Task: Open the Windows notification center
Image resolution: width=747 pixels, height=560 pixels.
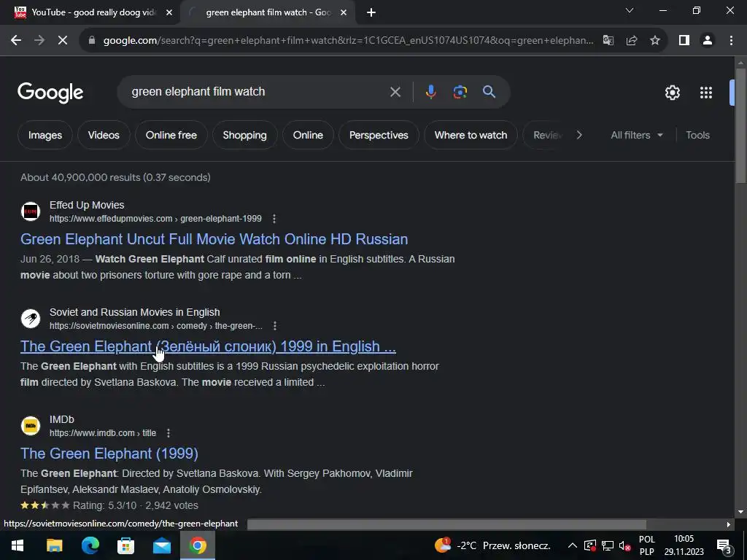Action: pyautogui.click(x=724, y=545)
